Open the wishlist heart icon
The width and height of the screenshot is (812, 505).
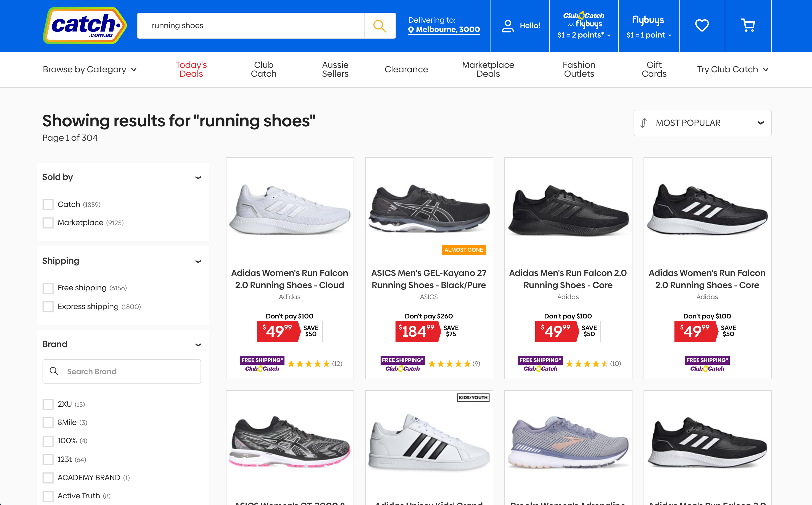[702, 25]
